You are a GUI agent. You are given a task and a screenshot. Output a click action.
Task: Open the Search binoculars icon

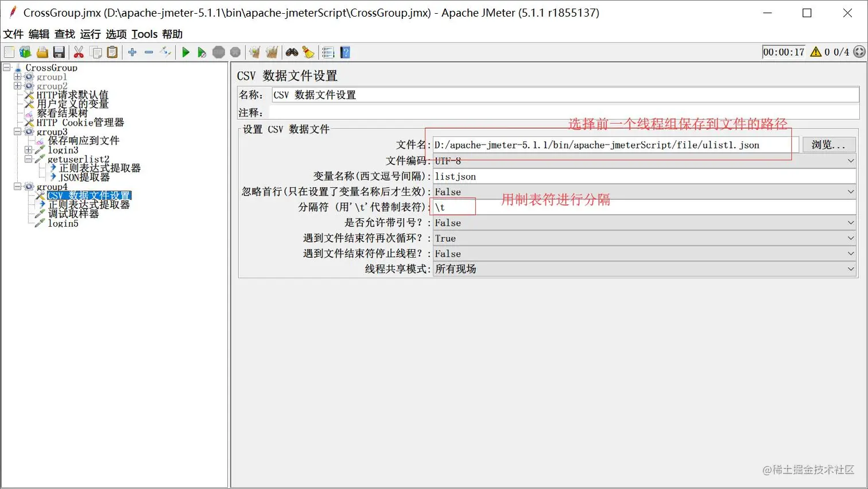pyautogui.click(x=292, y=52)
